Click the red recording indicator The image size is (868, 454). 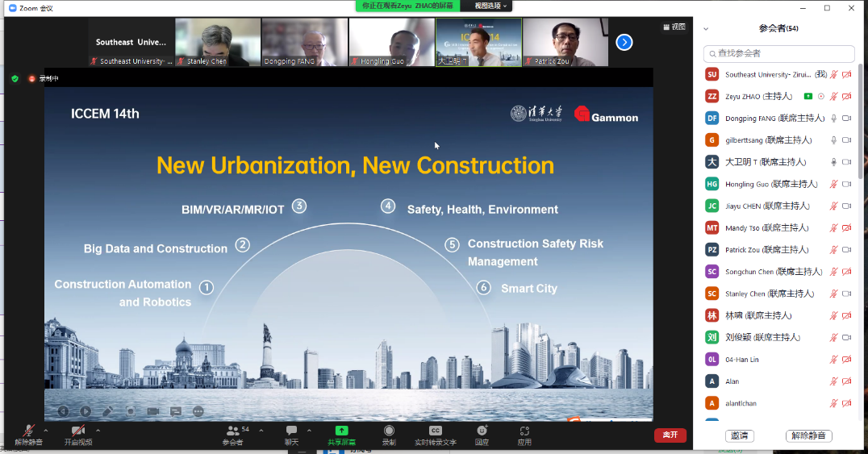pos(32,78)
